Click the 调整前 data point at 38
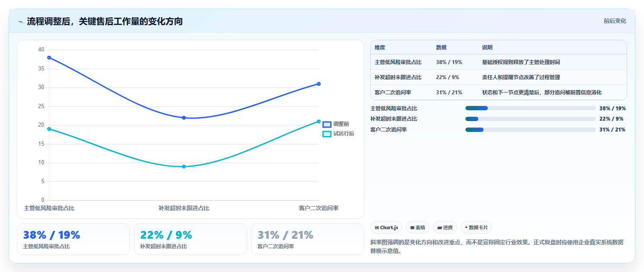This screenshot has width=644, height=272. coord(49,58)
